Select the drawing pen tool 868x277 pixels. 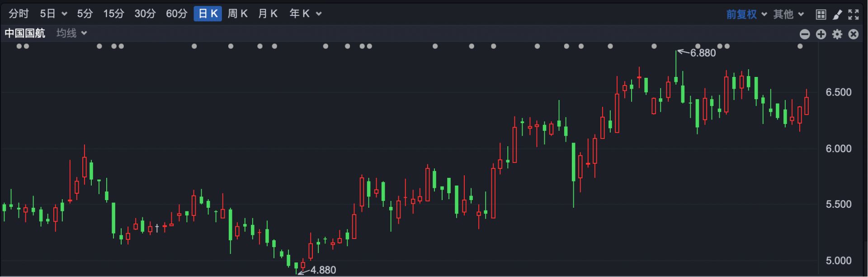(837, 14)
